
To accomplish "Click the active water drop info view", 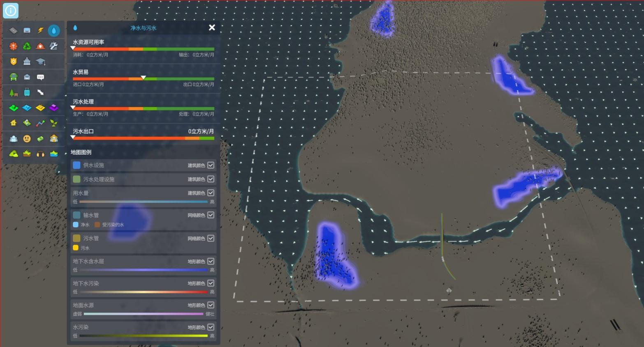I will pyautogui.click(x=53, y=30).
